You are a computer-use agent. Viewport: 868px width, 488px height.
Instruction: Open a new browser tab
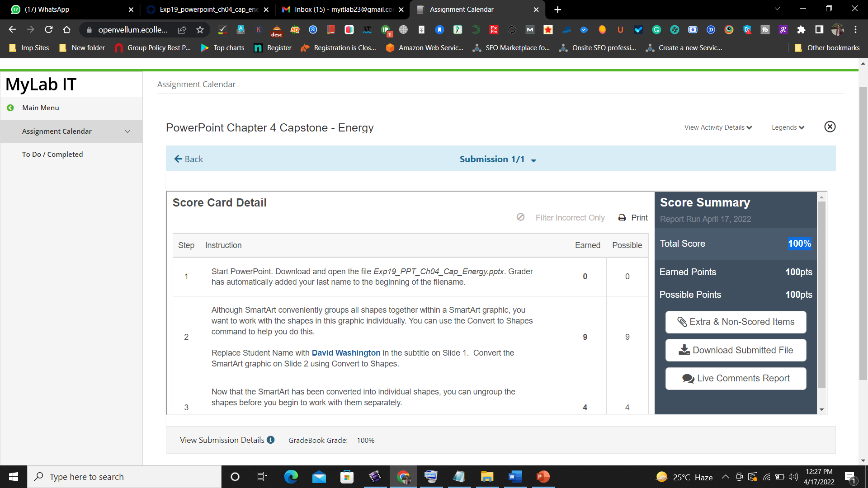557,9
